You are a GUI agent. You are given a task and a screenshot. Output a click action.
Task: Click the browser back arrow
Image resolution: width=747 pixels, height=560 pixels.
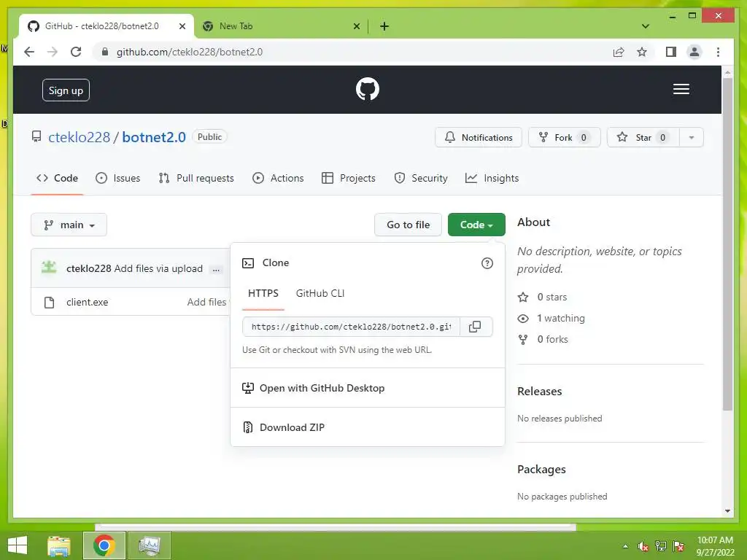pyautogui.click(x=29, y=52)
